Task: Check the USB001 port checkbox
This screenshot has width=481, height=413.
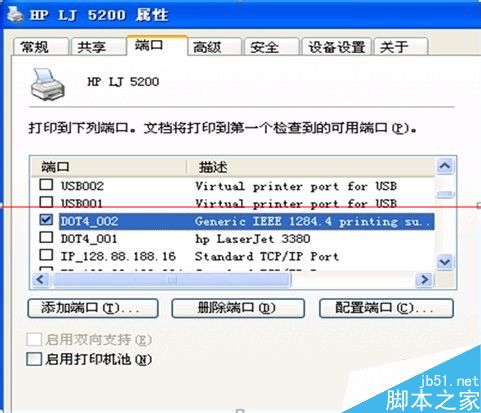Action: point(46,202)
